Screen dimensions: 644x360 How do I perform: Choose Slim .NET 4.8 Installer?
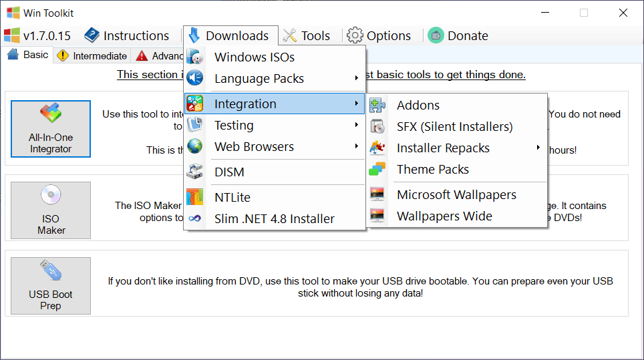pos(275,218)
